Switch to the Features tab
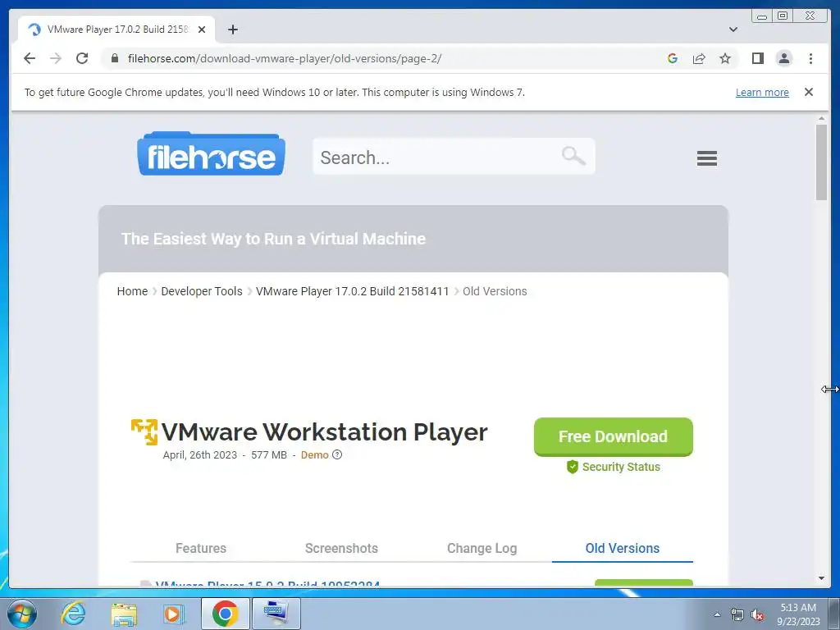 pyautogui.click(x=201, y=549)
